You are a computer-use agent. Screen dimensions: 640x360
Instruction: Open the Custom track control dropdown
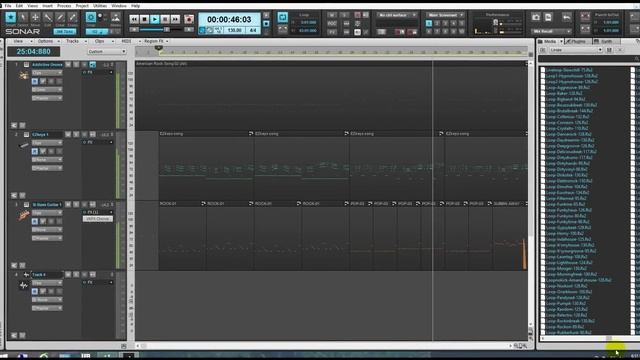point(107,51)
